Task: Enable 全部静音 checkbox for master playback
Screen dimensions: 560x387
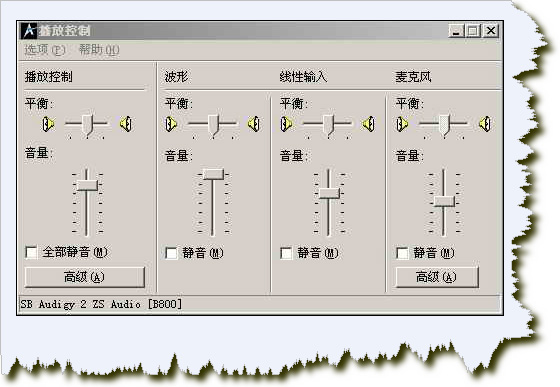Action: click(31, 252)
